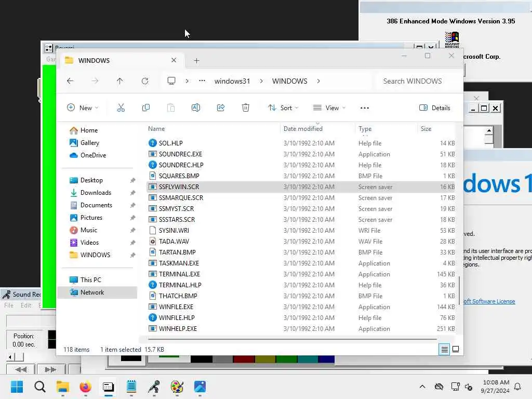
Task: Launch Firefox from the taskbar
Action: (86, 387)
